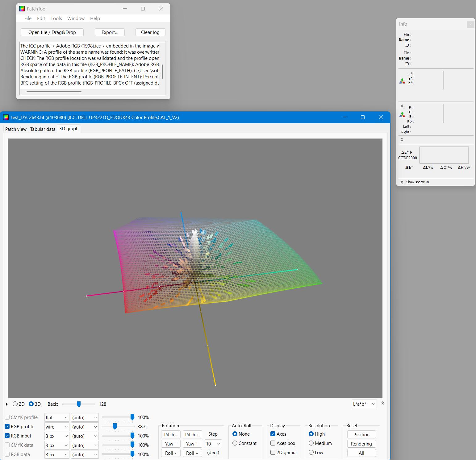Click the Back brightness slider

tap(79, 404)
